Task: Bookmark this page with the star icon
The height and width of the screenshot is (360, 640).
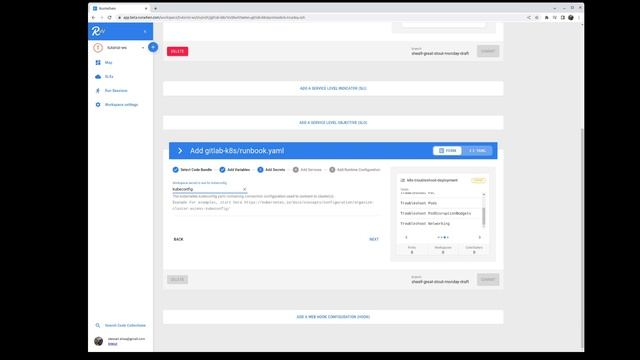Action: 537,18
